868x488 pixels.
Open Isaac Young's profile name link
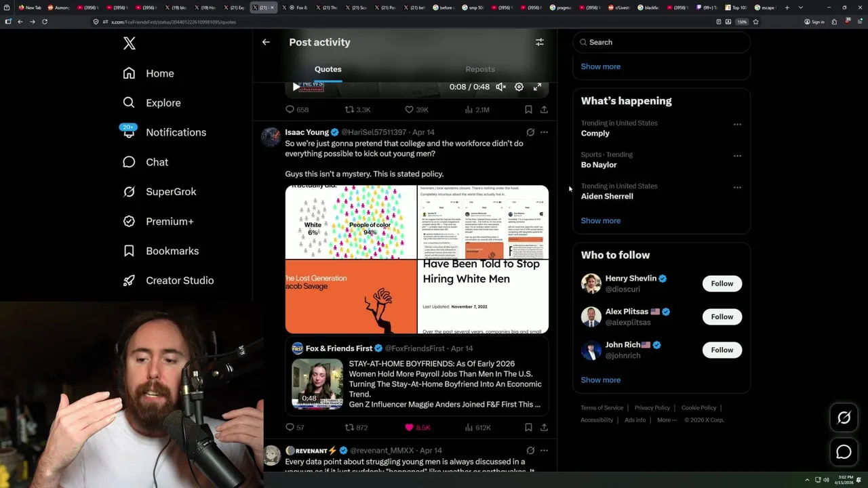pyautogui.click(x=307, y=132)
